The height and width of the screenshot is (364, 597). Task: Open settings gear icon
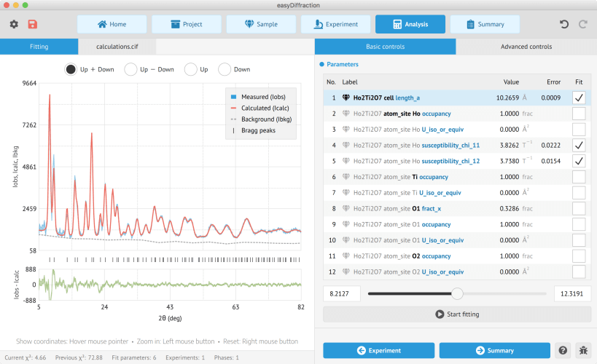click(x=14, y=24)
